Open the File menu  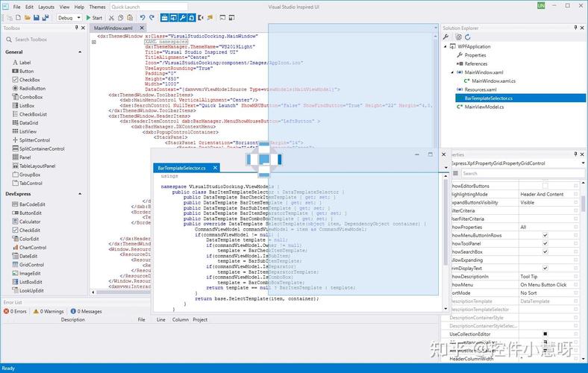click(17, 7)
